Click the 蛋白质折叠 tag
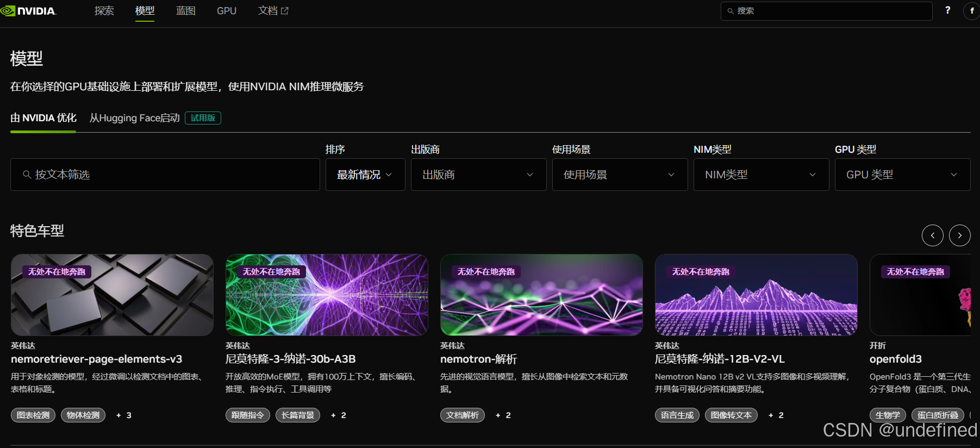Image resolution: width=980 pixels, height=448 pixels. pos(938,415)
